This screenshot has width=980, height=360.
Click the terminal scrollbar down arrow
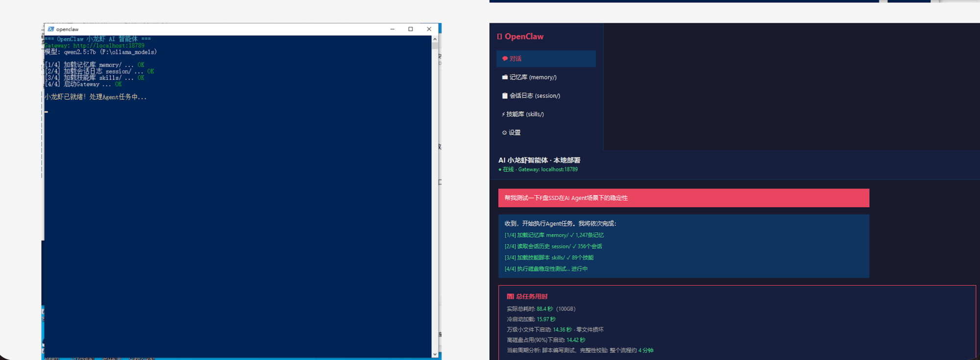point(435,354)
